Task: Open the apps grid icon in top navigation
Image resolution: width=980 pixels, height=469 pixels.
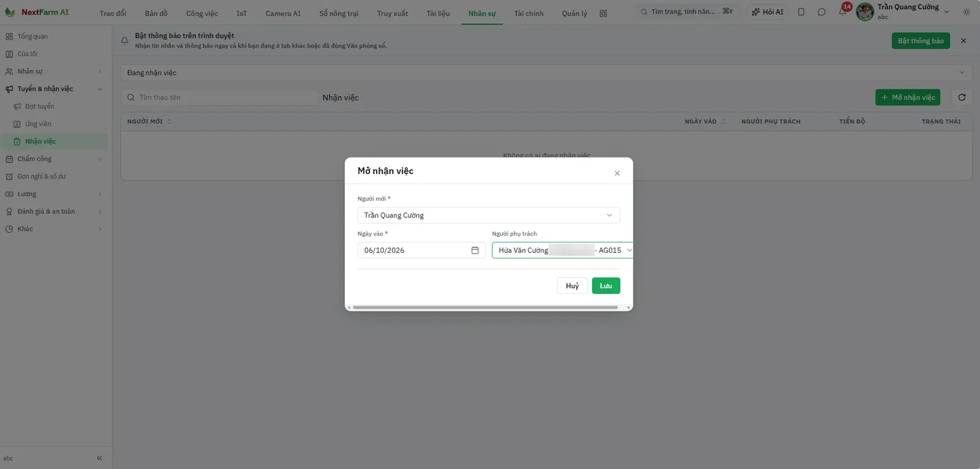Action: [x=603, y=13]
